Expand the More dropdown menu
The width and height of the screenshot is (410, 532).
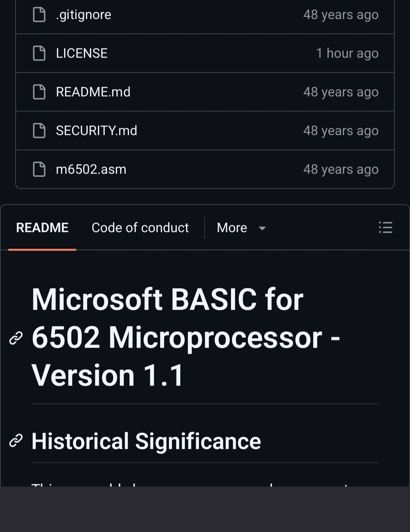coord(241,228)
